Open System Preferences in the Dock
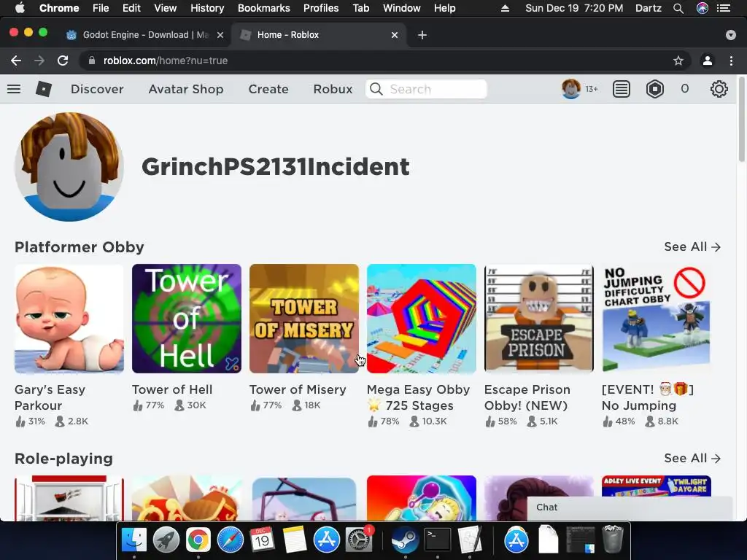747x560 pixels. tap(358, 540)
